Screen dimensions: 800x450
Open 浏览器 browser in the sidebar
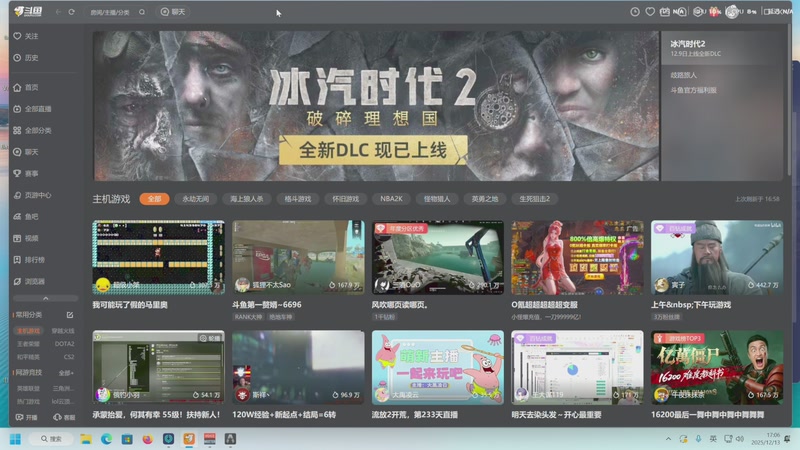point(29,281)
